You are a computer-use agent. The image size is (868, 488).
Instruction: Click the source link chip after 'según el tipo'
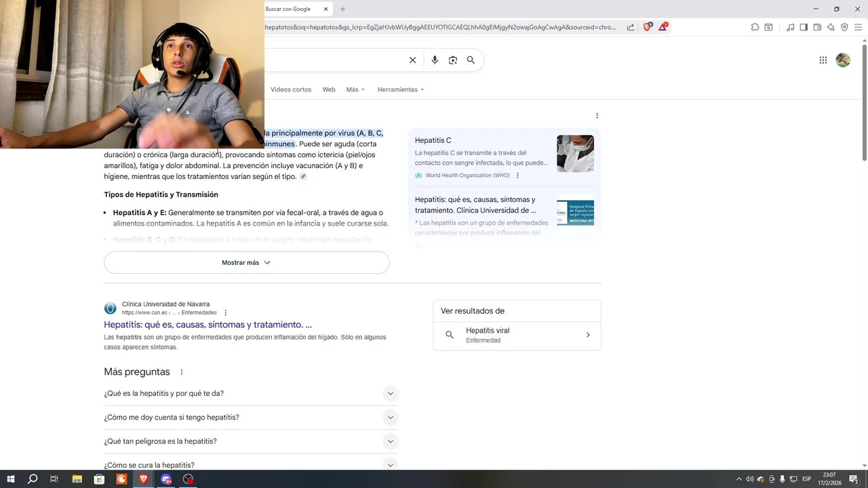coord(303,177)
